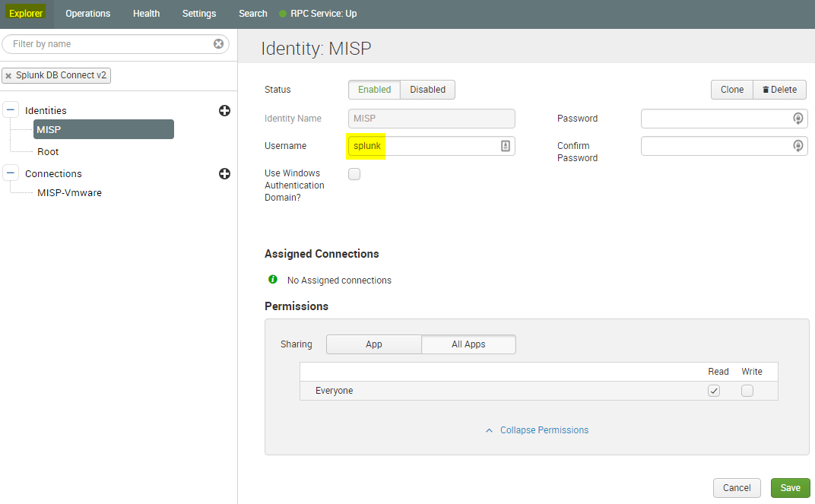Click the RPC Service: Up status text
This screenshot has width=815, height=504.
[323, 14]
